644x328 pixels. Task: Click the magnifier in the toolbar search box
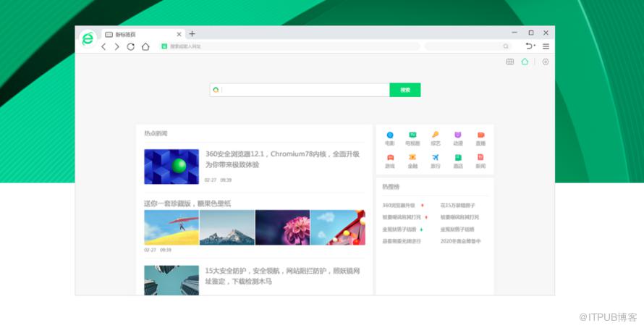[506, 46]
